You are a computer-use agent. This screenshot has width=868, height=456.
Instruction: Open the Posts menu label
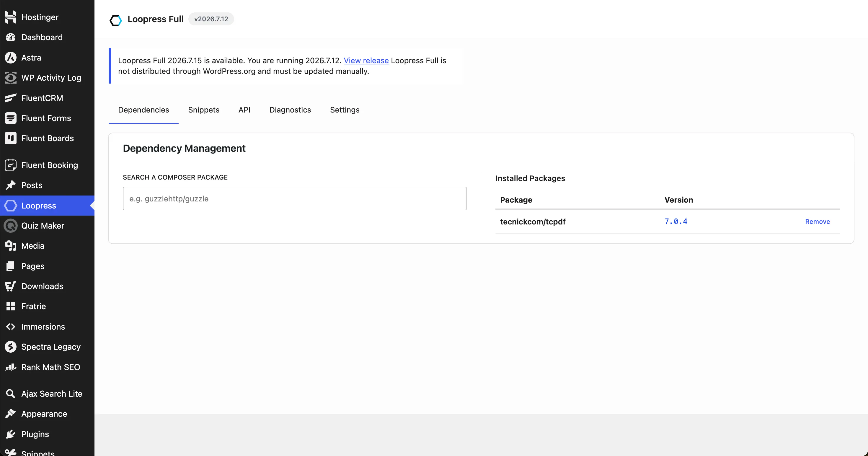(32, 185)
